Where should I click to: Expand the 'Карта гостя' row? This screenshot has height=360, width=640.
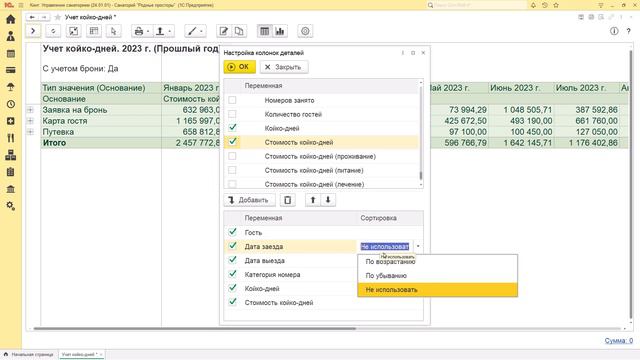point(31,121)
